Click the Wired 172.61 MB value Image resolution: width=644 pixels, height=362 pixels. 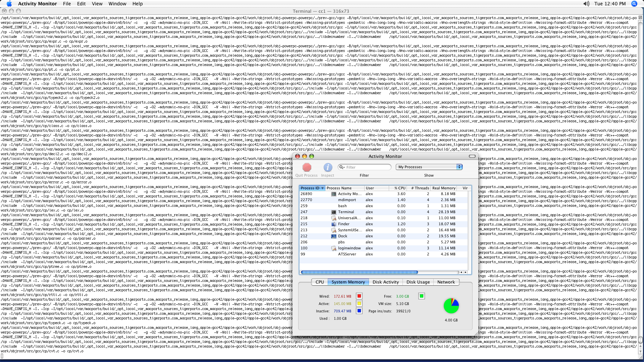[342, 297]
